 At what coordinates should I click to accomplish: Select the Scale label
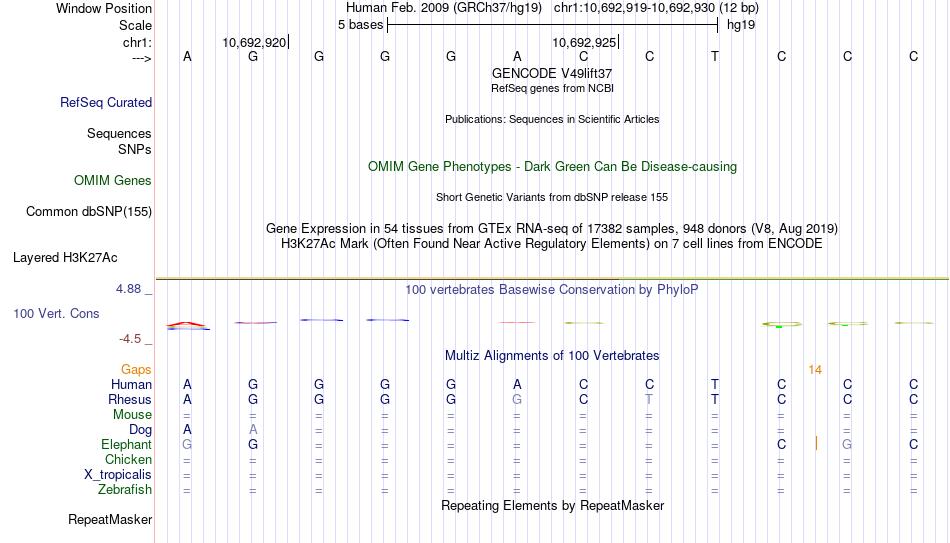pyautogui.click(x=135, y=25)
